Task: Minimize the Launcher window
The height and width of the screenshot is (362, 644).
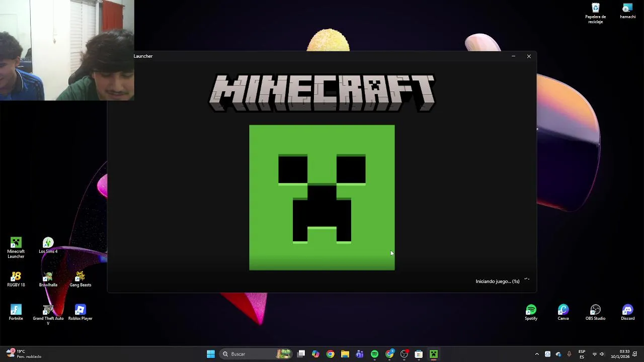Action: [x=513, y=56]
